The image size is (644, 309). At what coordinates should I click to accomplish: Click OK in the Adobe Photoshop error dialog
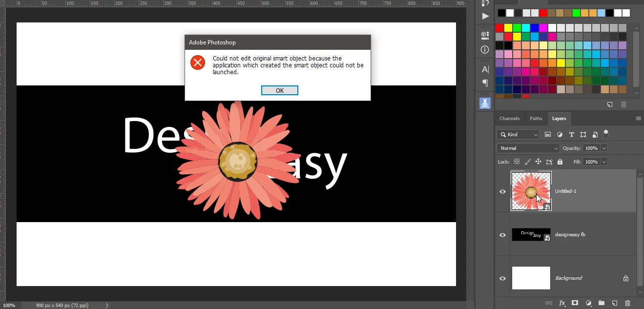click(x=279, y=90)
